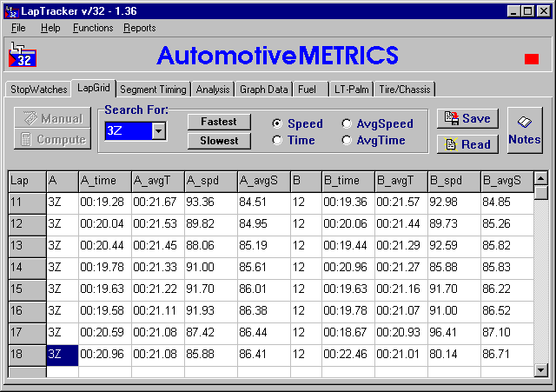This screenshot has height=392, width=556.
Task: Click cell 00:22.46 in lap 18
Action: [348, 355]
